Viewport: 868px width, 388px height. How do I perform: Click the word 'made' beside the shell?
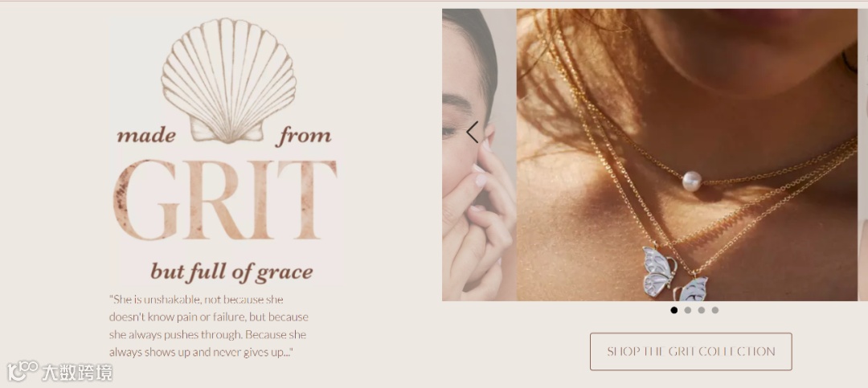146,136
